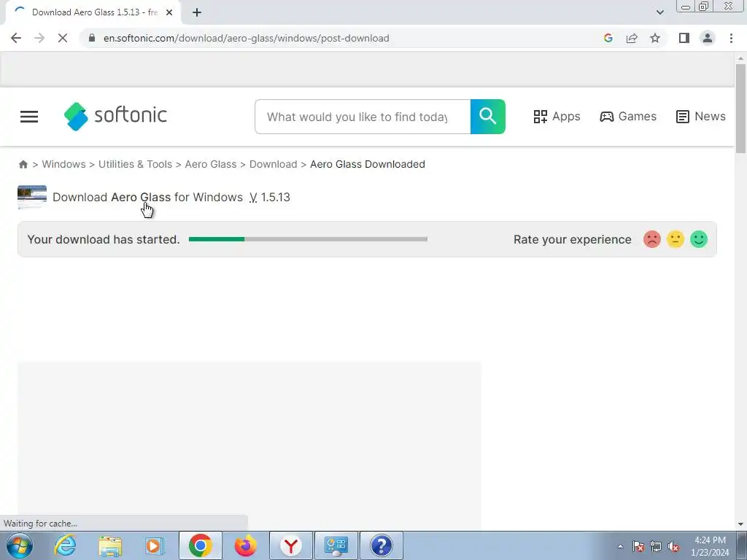Open the Softonic hamburger menu

(x=29, y=117)
